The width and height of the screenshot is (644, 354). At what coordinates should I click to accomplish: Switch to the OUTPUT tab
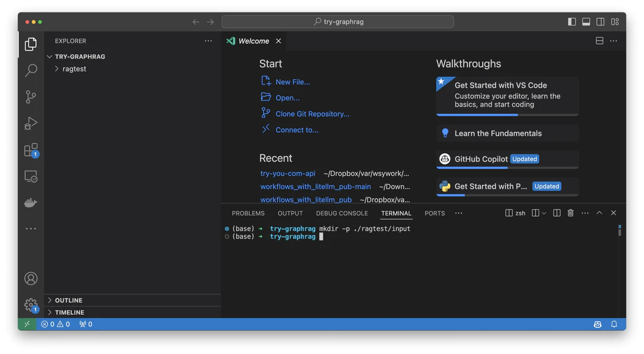coord(290,214)
